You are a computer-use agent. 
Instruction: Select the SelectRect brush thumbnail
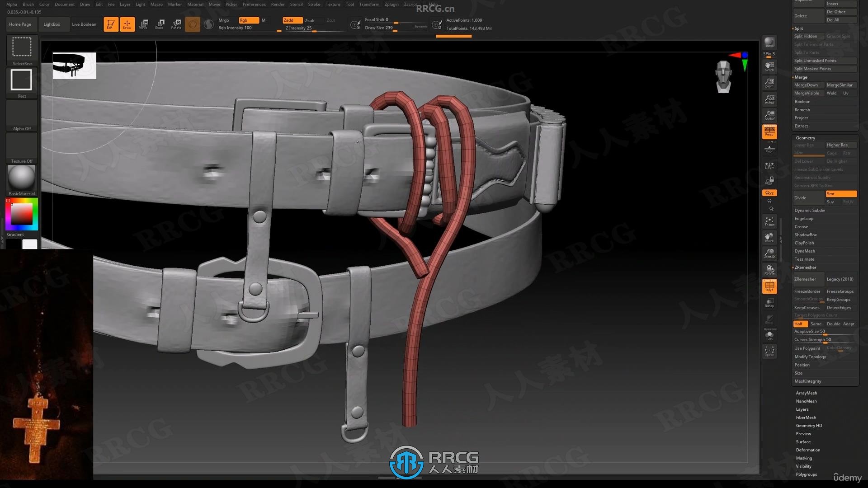tap(22, 50)
